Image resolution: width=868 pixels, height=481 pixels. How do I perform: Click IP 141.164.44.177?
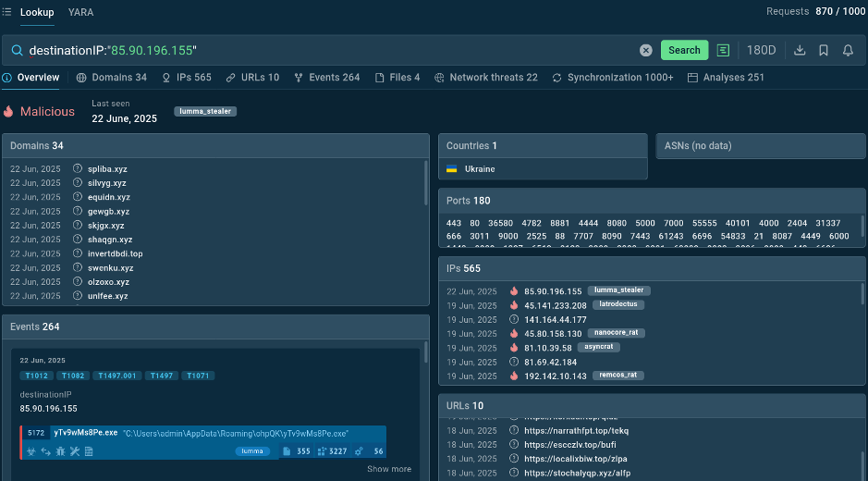[556, 320]
